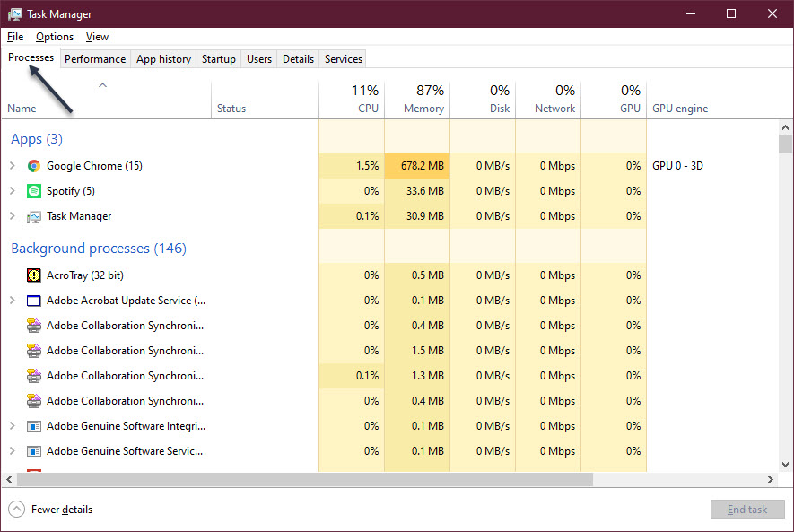Click the Google Chrome icon in Apps

[x=34, y=166]
